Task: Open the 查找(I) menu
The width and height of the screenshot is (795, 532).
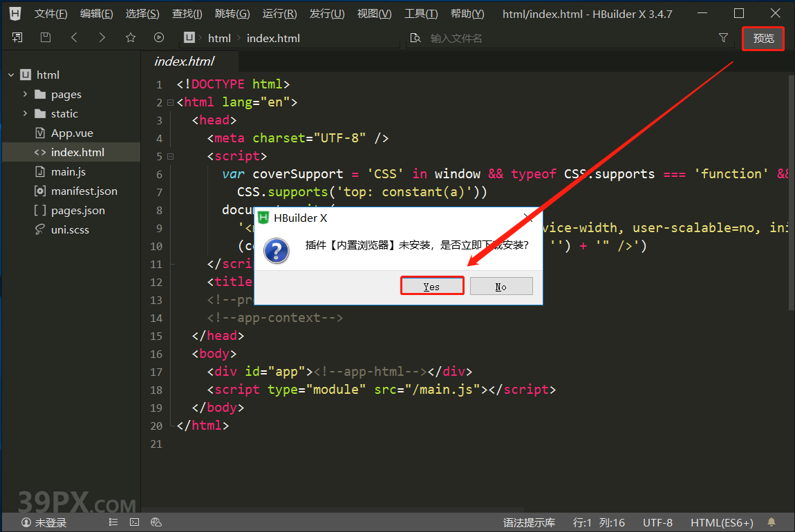Action: tap(187, 14)
